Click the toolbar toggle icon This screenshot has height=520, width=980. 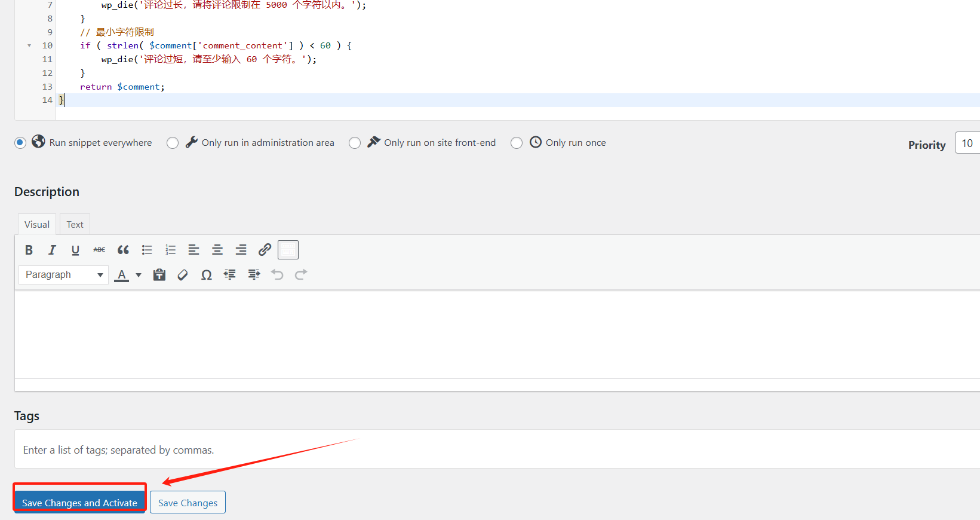pos(288,250)
